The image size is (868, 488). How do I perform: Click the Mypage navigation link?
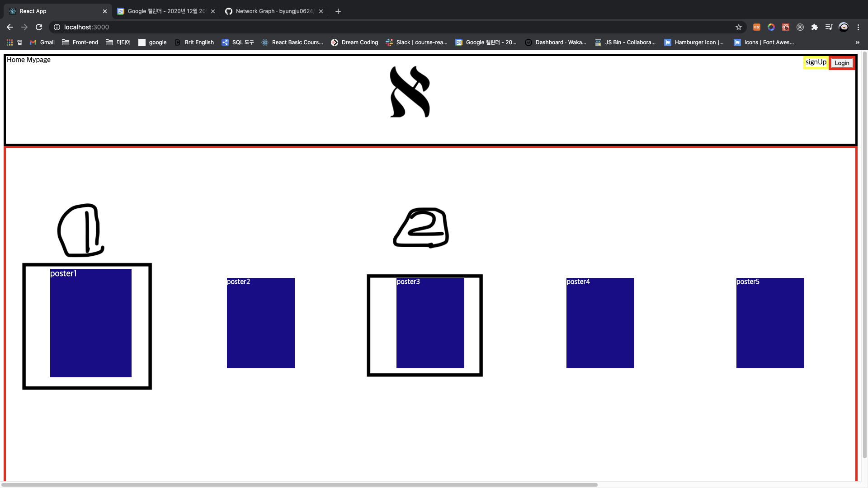pos(39,60)
